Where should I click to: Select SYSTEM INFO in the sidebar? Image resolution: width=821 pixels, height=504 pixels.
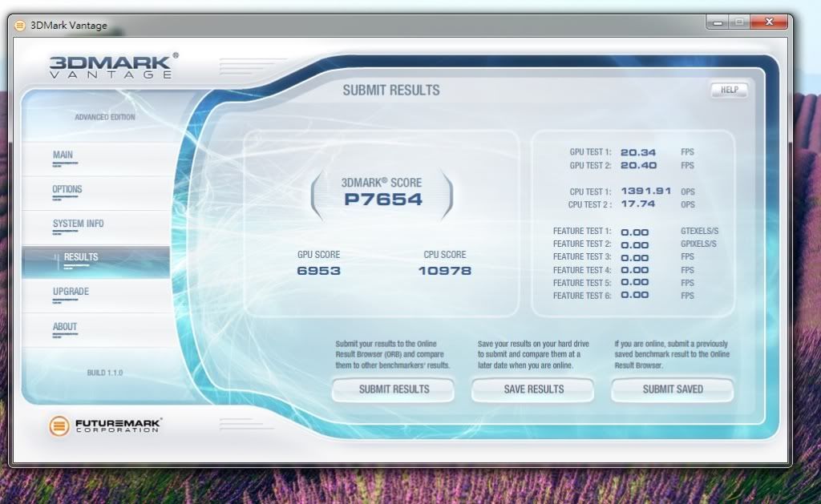point(78,224)
